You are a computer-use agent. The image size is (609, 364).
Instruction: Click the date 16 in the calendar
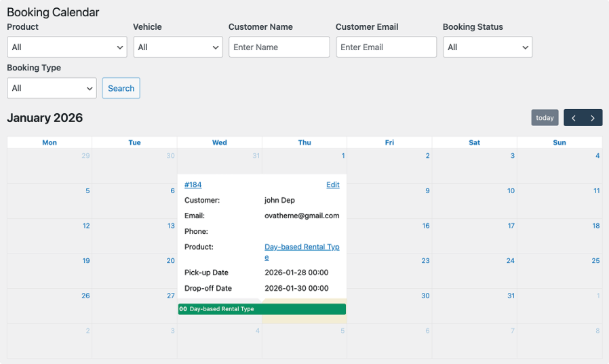pos(425,226)
